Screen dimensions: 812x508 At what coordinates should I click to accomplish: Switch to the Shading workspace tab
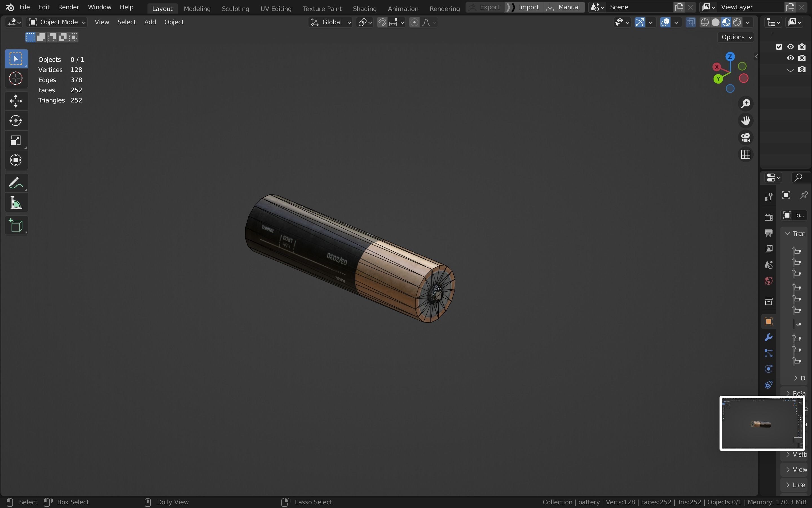tap(364, 9)
